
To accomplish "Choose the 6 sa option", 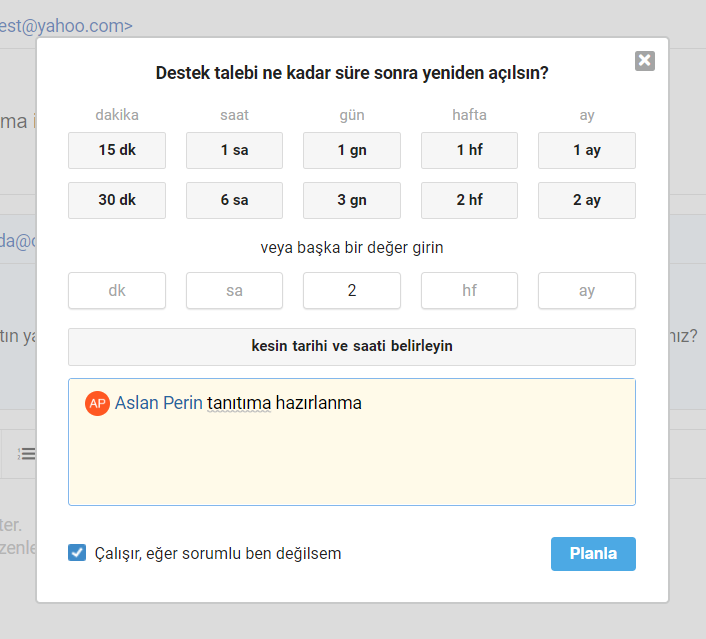I will click(235, 200).
